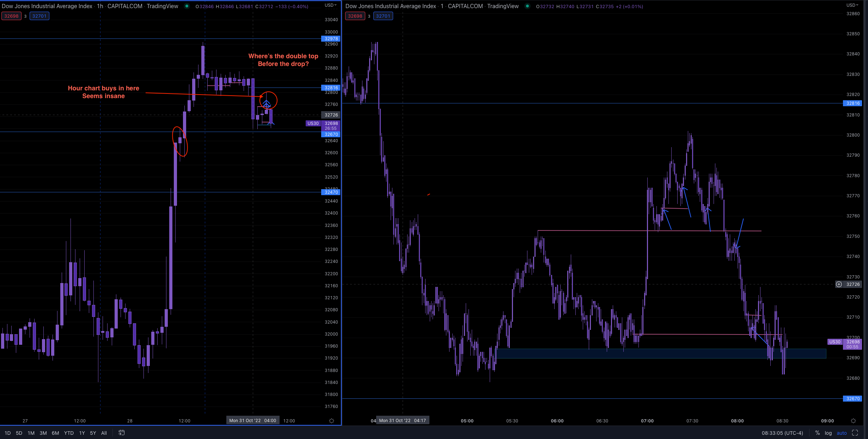The image size is (868, 439).
Task: Click green market status dot on right chart
Action: (527, 6)
